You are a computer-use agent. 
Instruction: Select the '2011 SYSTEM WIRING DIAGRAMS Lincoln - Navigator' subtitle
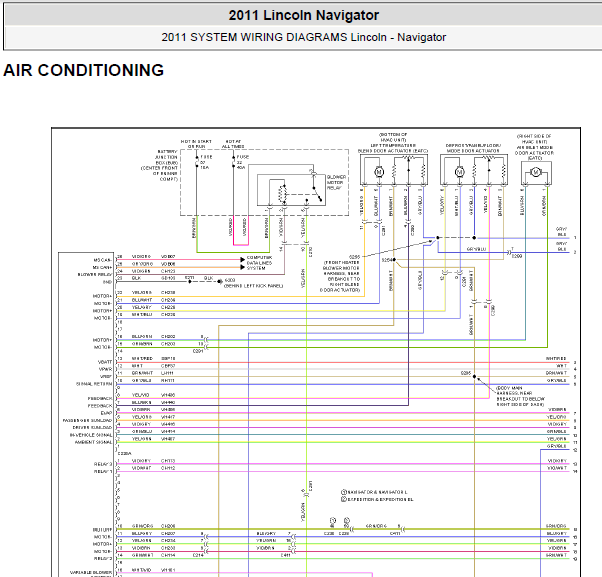[x=304, y=37]
